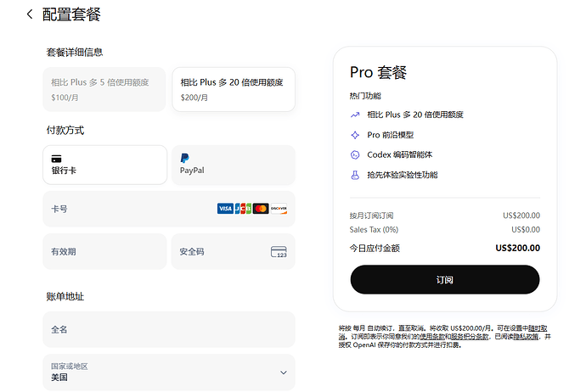Focus the 全名 full name field
Viewport: 586px width, 392px height.
pos(169,330)
